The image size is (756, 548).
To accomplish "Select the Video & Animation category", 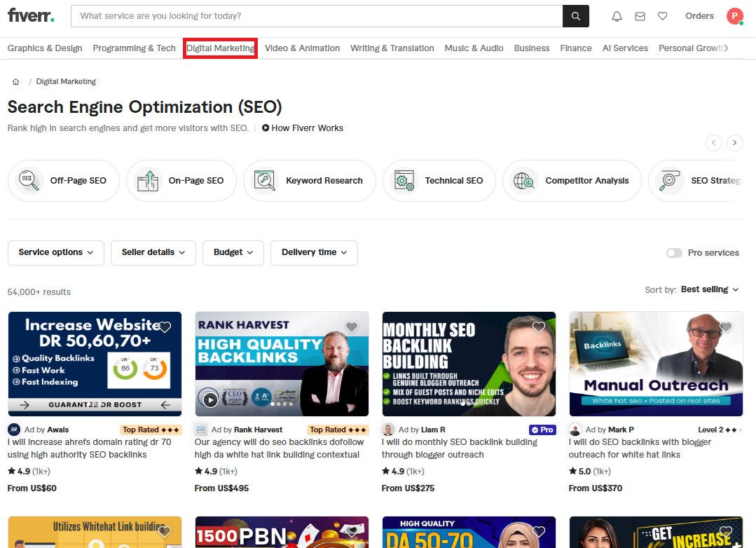I will (302, 48).
